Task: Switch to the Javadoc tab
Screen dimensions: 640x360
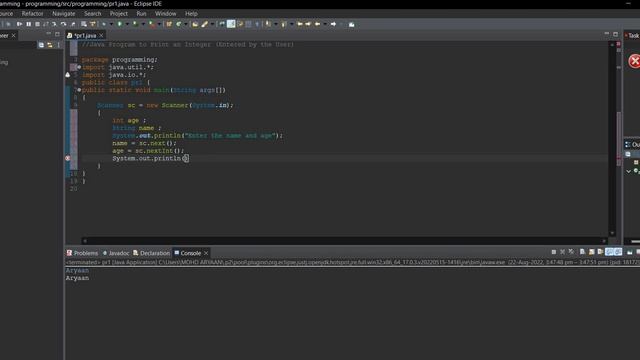Action: pos(116,253)
